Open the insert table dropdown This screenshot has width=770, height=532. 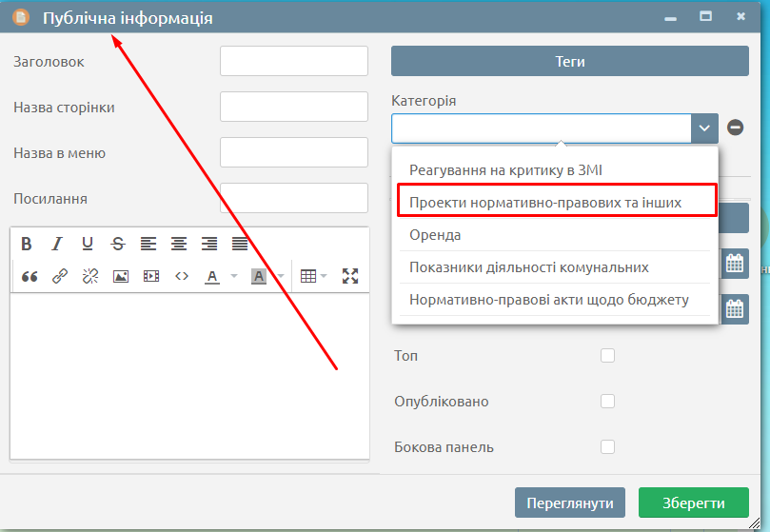point(313,276)
